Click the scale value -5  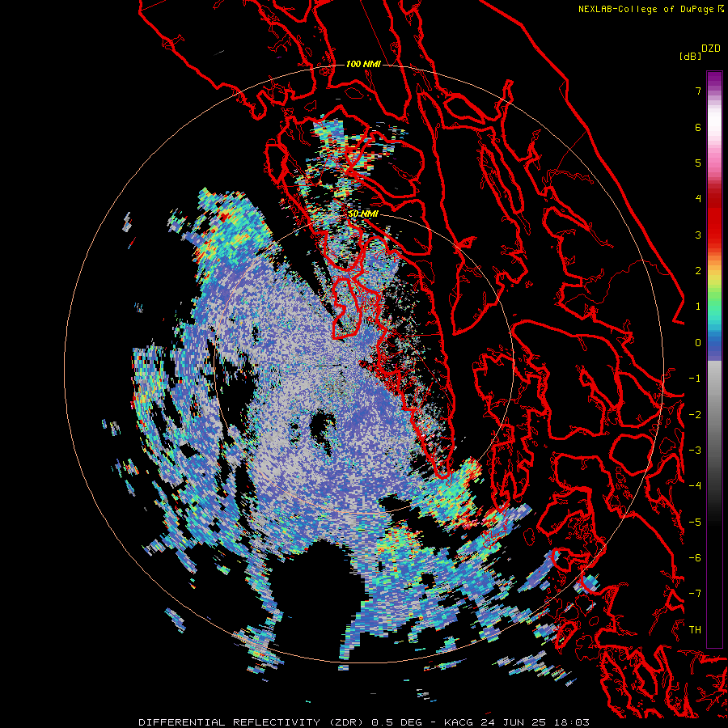tap(695, 523)
